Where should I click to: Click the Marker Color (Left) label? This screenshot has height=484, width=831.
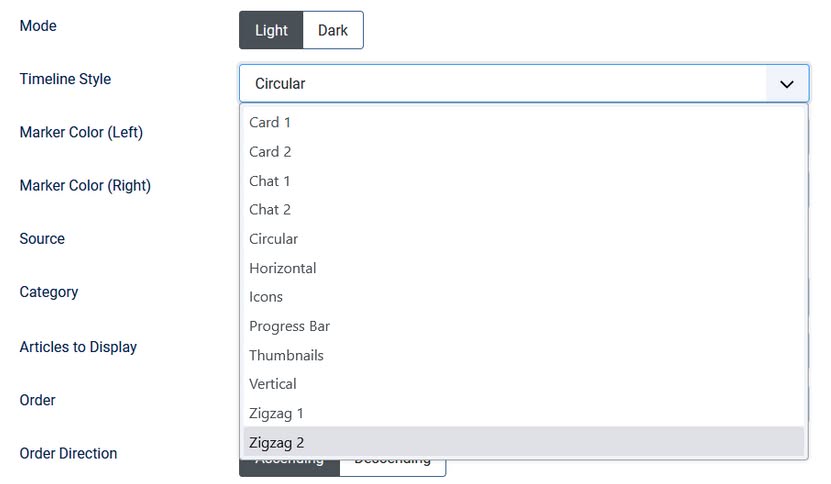(81, 132)
